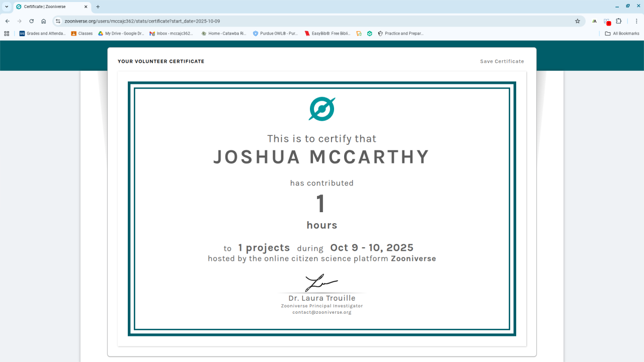Open the All Bookmarks folder

pyautogui.click(x=622, y=34)
